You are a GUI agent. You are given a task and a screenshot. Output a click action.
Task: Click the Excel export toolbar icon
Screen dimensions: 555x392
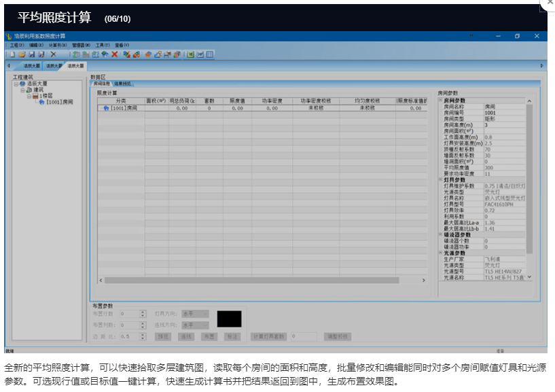click(x=190, y=54)
